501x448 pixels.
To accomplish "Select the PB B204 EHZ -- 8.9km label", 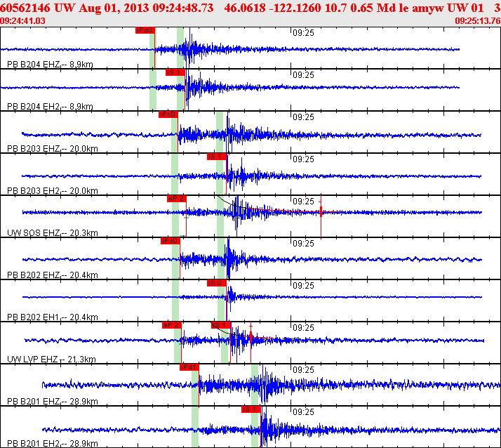I will pyautogui.click(x=50, y=65).
